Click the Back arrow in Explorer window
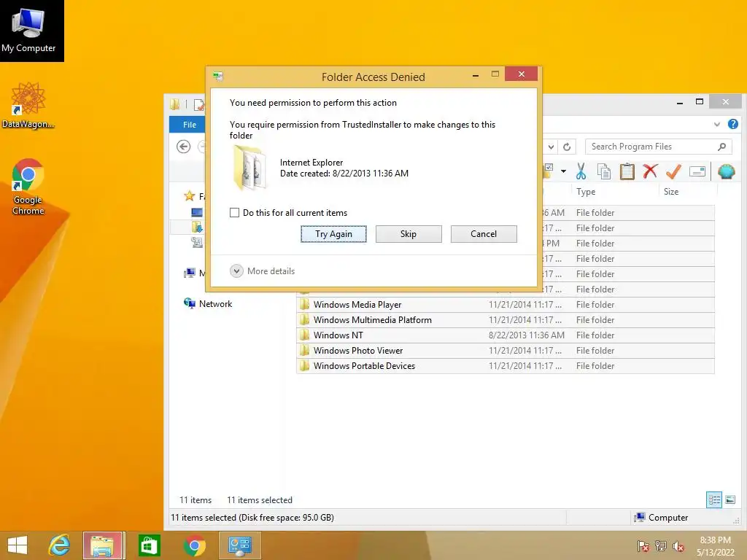 click(183, 147)
